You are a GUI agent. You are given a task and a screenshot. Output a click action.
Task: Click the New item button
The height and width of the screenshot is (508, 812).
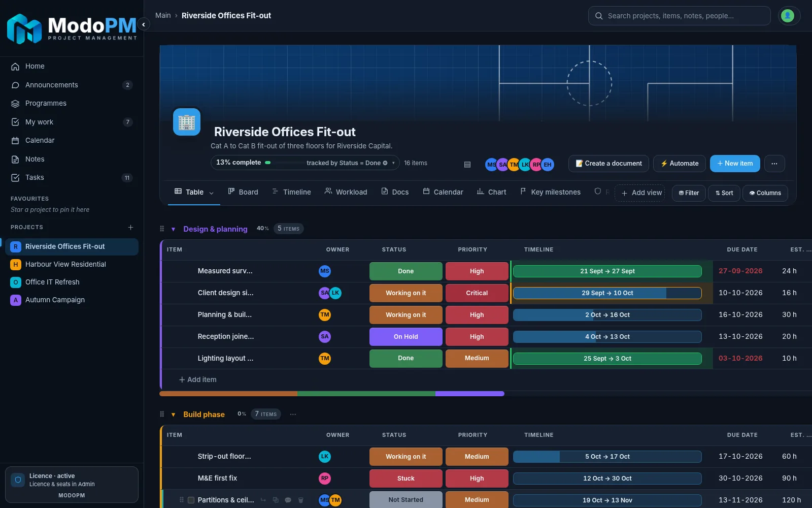coord(735,164)
